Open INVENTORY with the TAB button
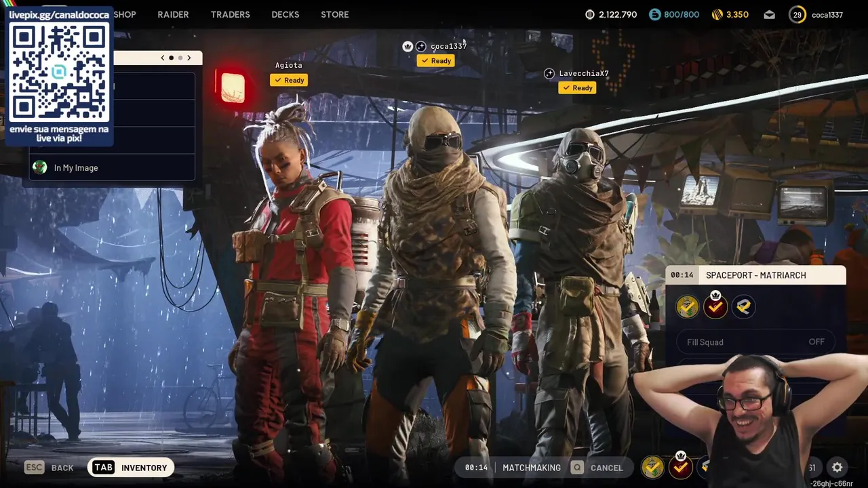 click(x=131, y=468)
